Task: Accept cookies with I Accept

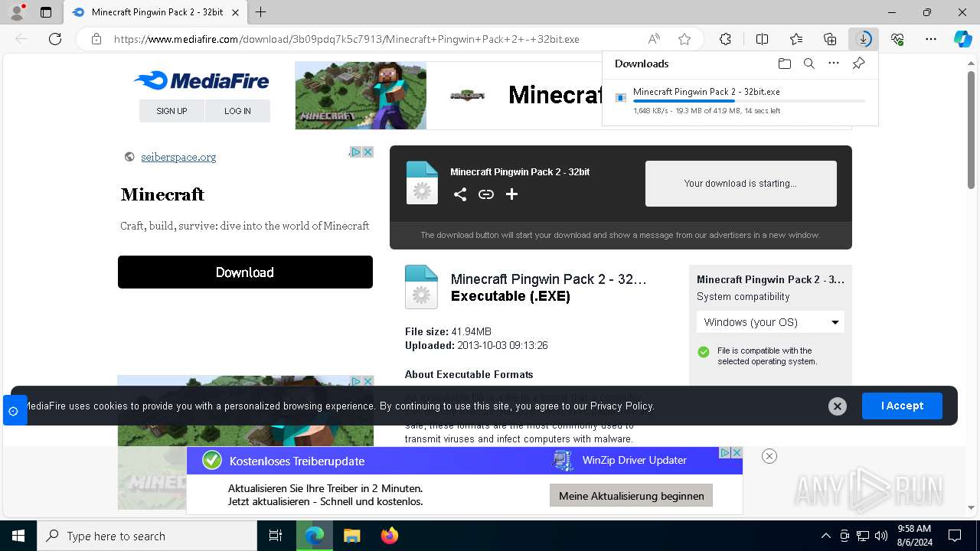Action: tap(902, 406)
